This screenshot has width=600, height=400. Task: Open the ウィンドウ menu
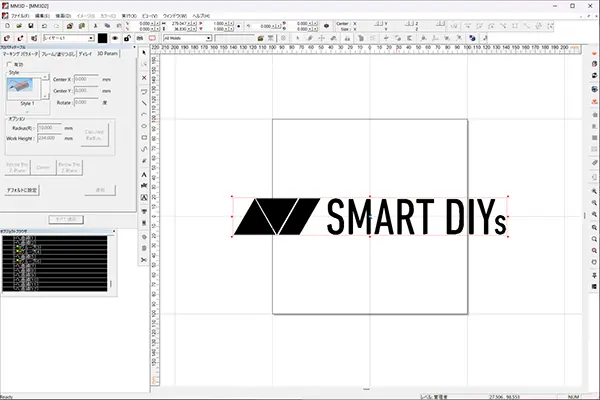click(x=174, y=16)
